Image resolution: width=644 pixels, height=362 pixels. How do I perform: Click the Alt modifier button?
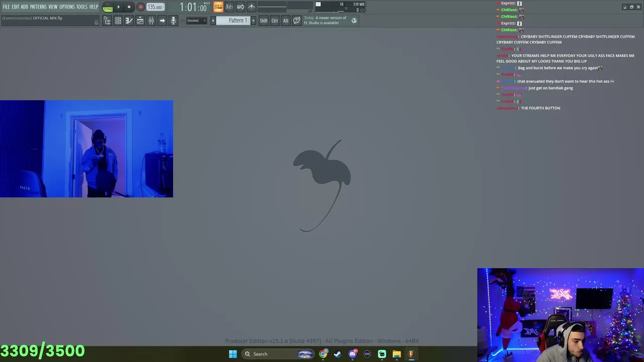pyautogui.click(x=285, y=21)
